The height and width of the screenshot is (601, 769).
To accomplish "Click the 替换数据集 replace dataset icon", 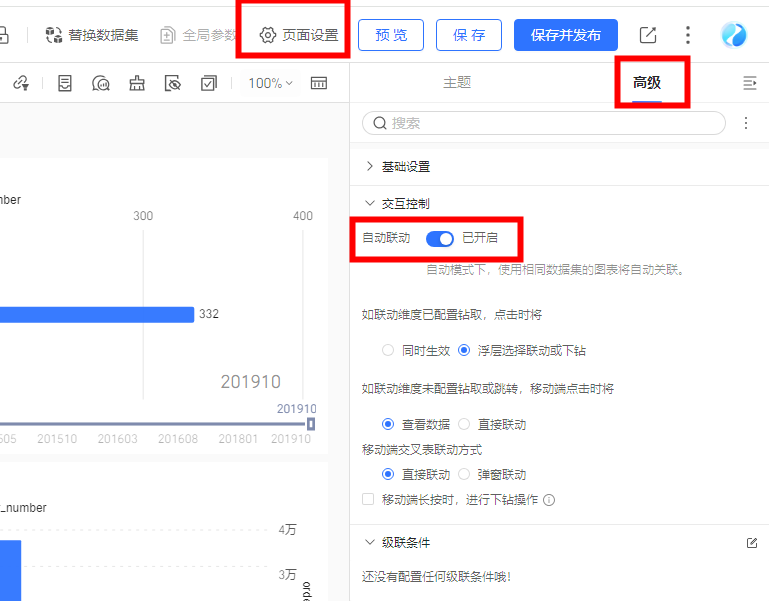I will point(54,36).
